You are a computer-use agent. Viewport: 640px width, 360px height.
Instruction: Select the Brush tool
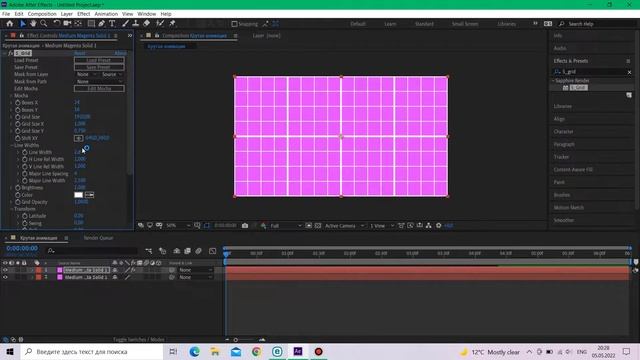point(125,24)
